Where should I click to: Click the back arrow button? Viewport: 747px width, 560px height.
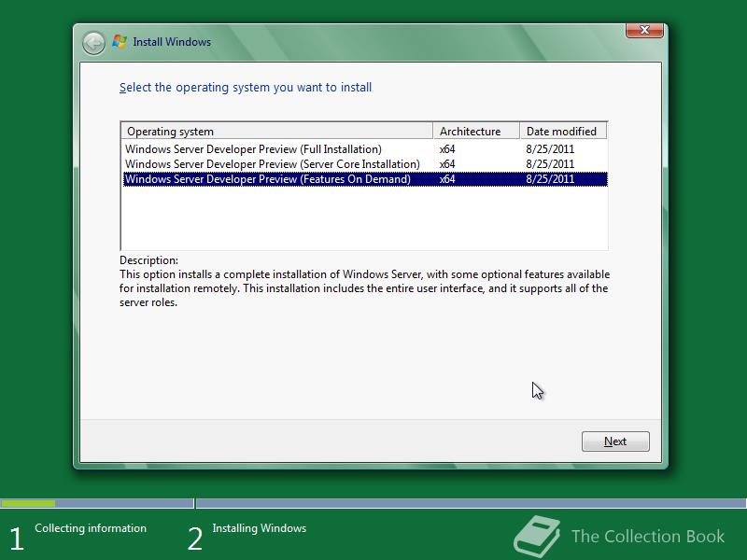pos(93,43)
